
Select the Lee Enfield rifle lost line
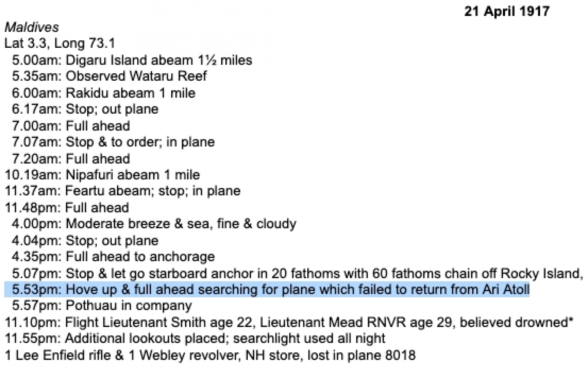pos(210,356)
